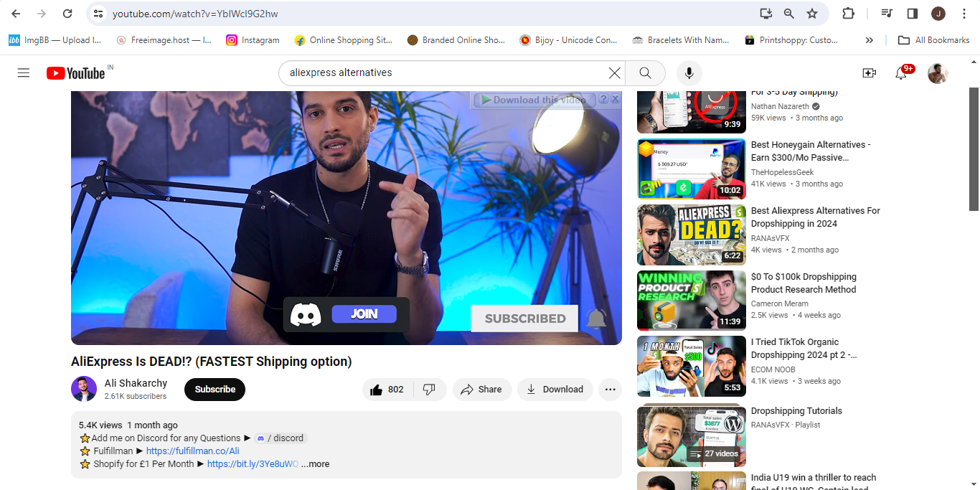Screen dimensions: 980x490
Task: Open Branded Online Shopping bookmark
Action: (456, 40)
